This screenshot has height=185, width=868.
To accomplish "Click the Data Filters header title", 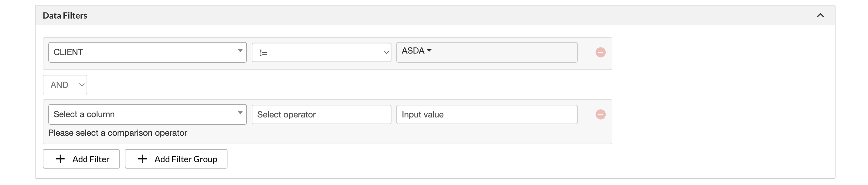I will tap(65, 16).
